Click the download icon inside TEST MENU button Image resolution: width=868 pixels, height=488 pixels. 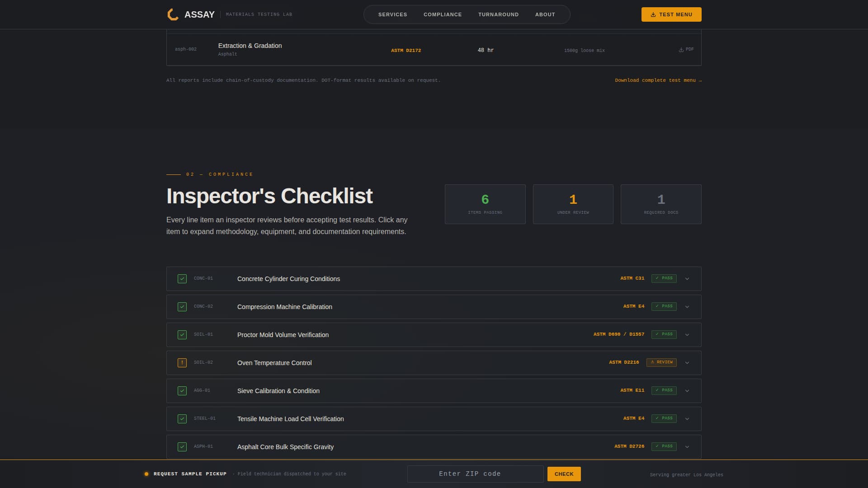pyautogui.click(x=652, y=14)
